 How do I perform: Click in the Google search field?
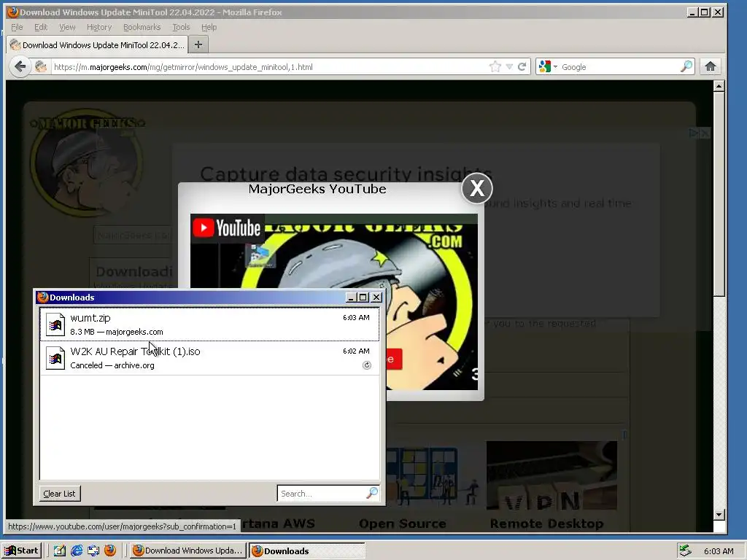(619, 66)
